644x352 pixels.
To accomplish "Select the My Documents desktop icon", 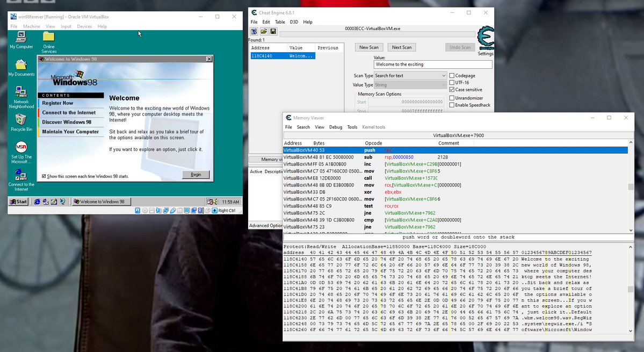I will [x=21, y=68].
